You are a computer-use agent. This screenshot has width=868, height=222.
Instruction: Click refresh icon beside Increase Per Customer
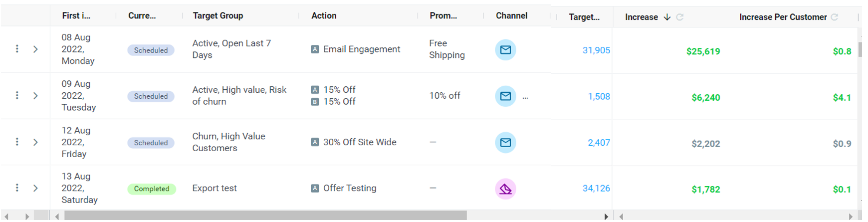(x=834, y=17)
